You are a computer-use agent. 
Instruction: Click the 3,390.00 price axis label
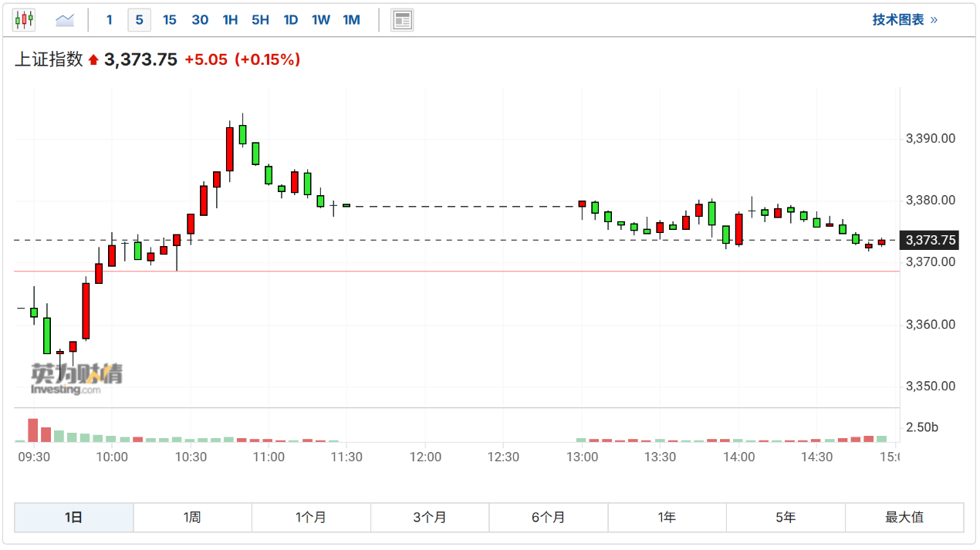[931, 139]
